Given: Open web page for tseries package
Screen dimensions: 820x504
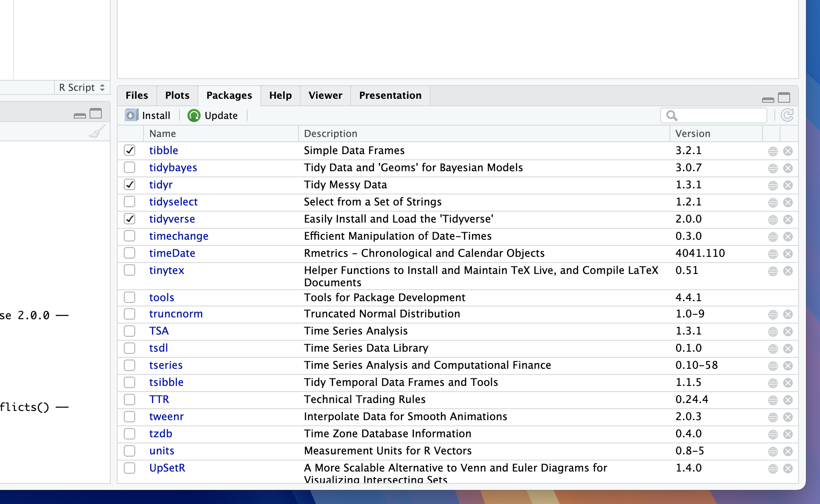Looking at the screenshot, I should [773, 366].
